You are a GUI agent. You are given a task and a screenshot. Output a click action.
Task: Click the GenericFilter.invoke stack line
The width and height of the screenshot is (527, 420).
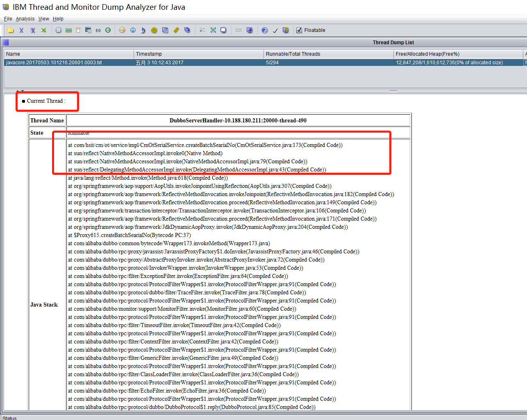(173, 358)
